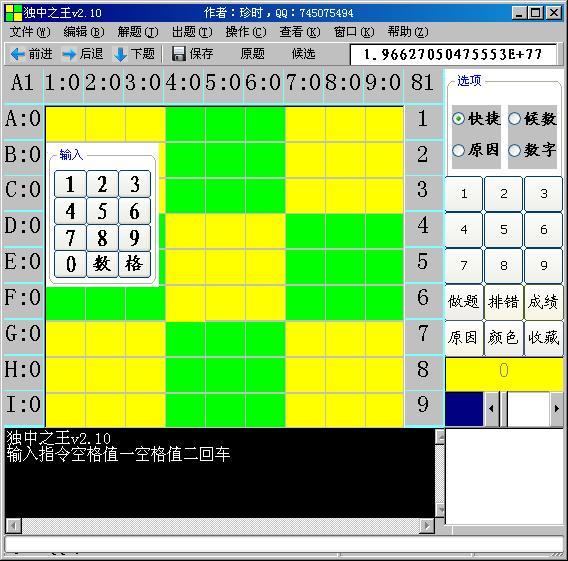Click number 5 in the right-side number pad
This screenshot has width=568, height=561.
coord(504,230)
